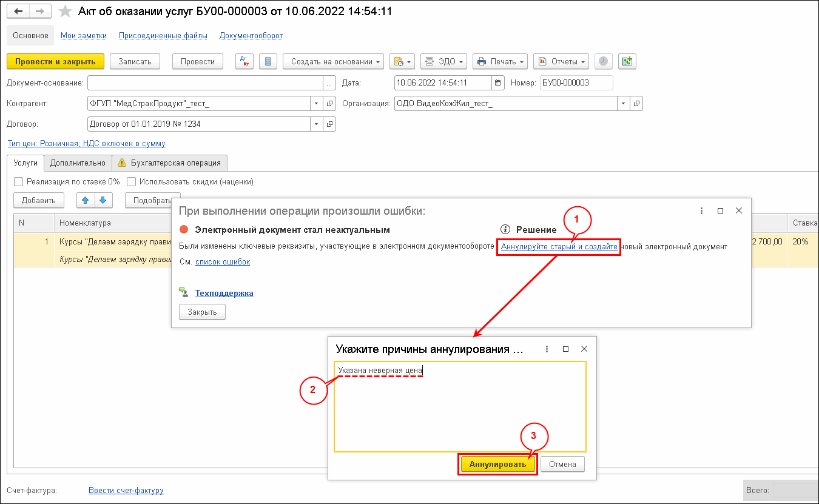Open the Контрагент record with its open icon
Image resolution: width=819 pixels, height=504 pixels.
329,104
